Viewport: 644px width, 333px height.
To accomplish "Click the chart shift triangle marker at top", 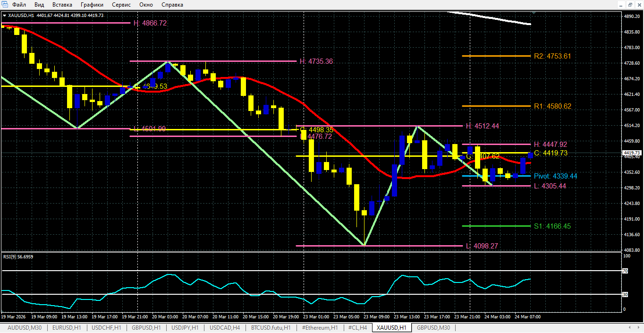I will pos(534,14).
